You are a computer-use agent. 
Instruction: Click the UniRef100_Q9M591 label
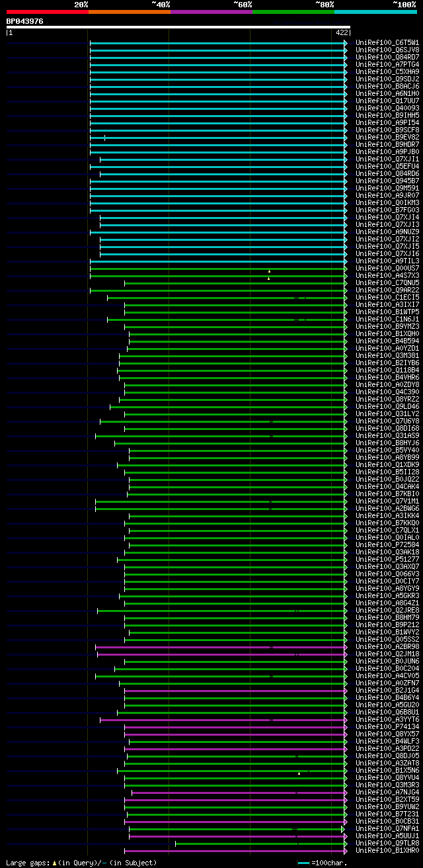coord(387,188)
